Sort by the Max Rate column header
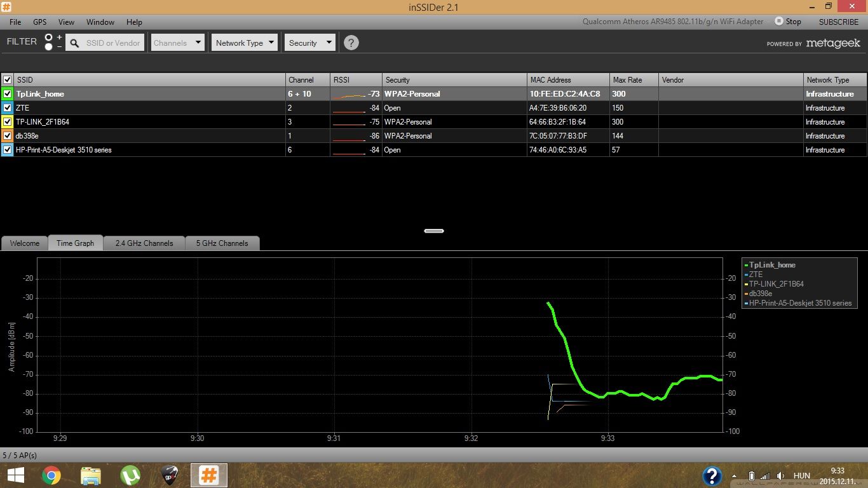 [634, 80]
